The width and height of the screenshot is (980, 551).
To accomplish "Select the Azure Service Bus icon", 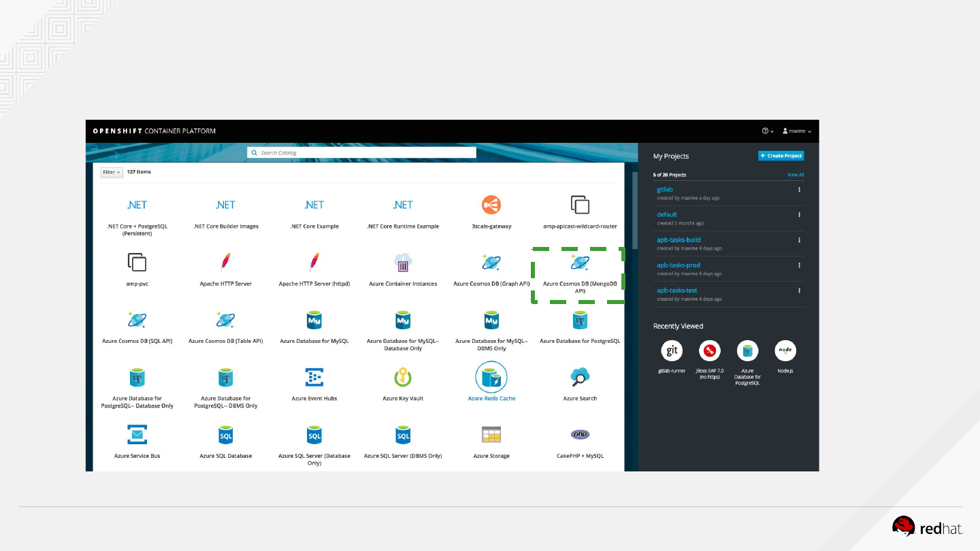I will coord(137,434).
